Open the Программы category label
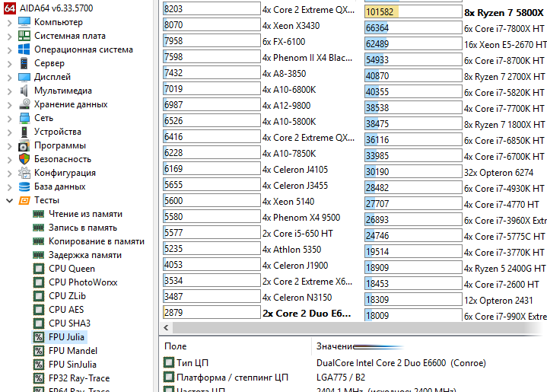Image resolution: width=547 pixels, height=392 pixels. (x=59, y=145)
